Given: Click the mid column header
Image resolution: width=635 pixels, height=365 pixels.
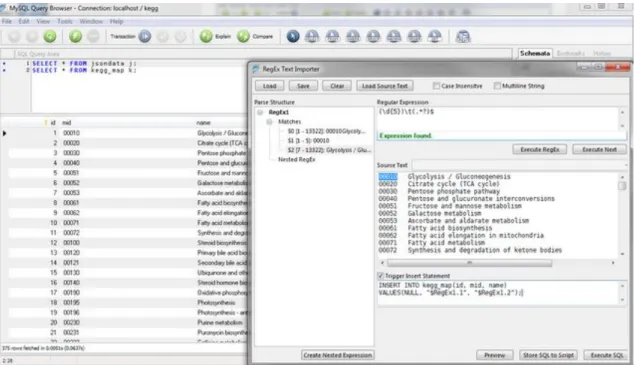Looking at the screenshot, I should 67,122.
